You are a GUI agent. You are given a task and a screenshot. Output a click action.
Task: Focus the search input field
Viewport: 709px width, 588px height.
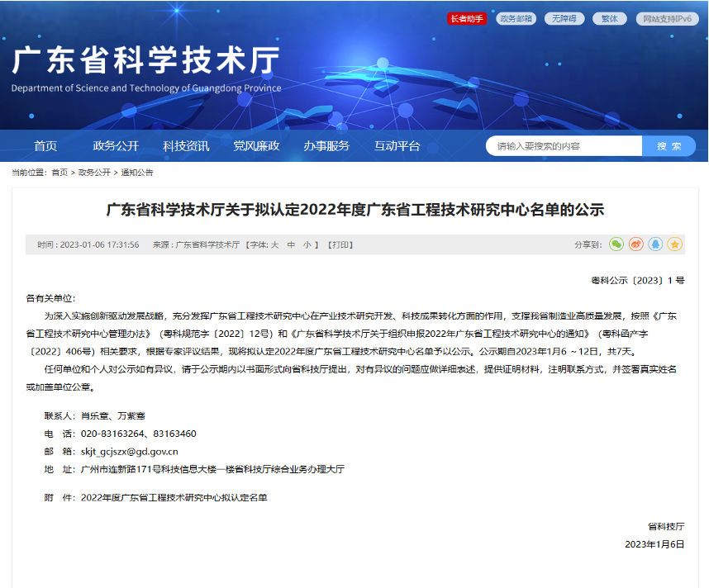click(x=564, y=146)
